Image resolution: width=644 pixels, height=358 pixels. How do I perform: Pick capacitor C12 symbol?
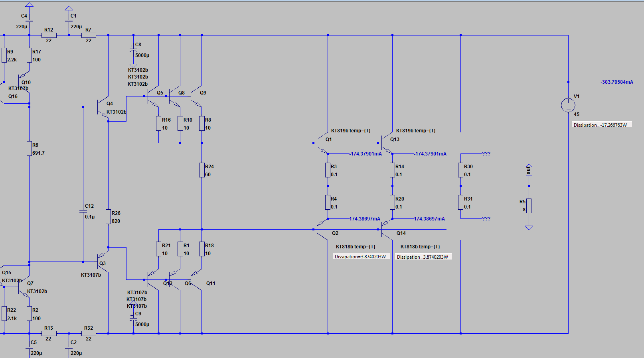pos(83,211)
